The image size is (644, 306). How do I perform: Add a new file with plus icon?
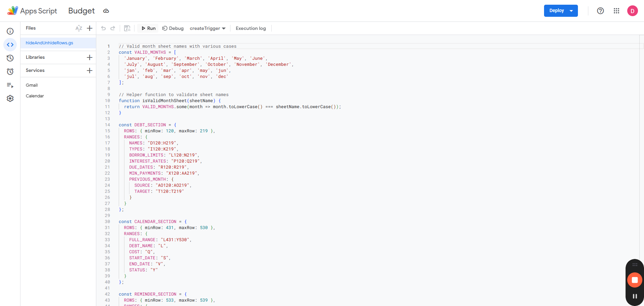[x=90, y=28]
